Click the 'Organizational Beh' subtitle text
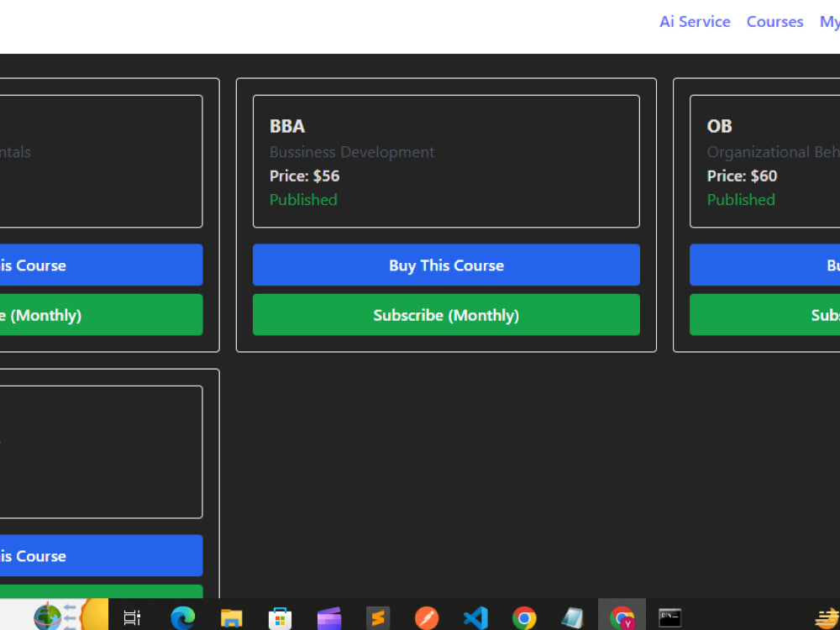 coord(773,152)
